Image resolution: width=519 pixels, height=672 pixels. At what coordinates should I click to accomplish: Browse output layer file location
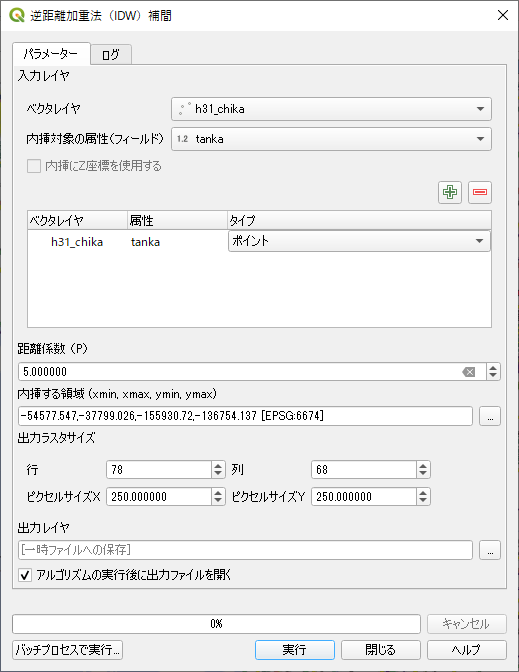click(490, 550)
